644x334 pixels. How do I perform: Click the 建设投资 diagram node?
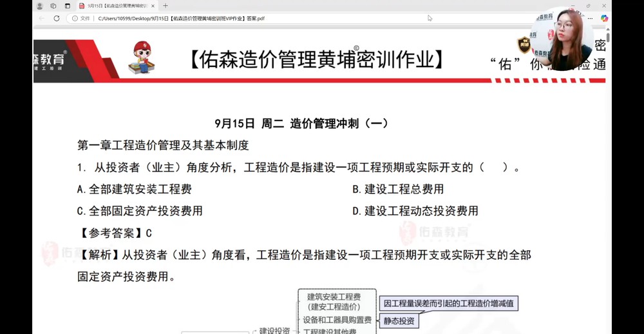[275, 330]
